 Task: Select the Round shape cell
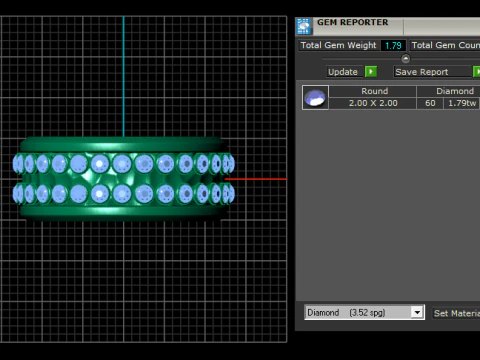click(x=373, y=91)
